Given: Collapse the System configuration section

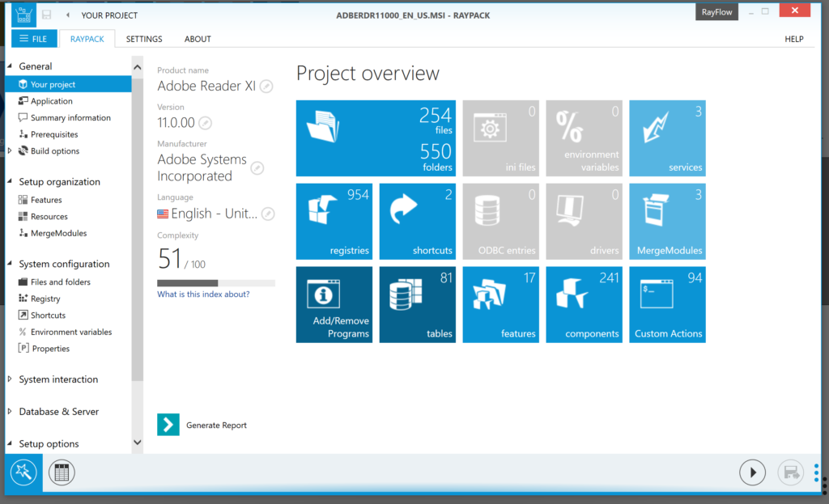Looking at the screenshot, I should tap(10, 263).
